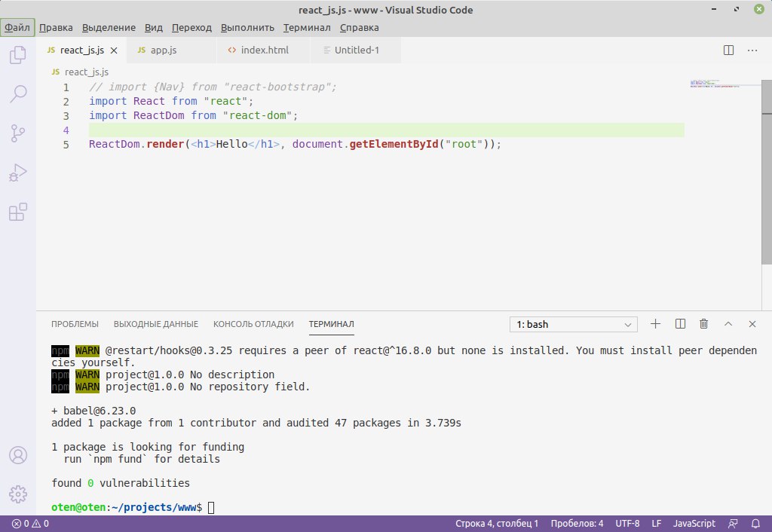Open the Переход menu

191,28
